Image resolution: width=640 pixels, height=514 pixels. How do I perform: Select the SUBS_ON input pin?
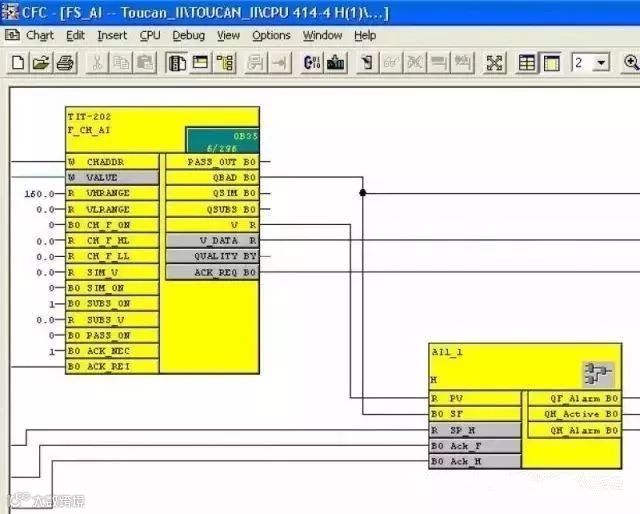(x=112, y=304)
